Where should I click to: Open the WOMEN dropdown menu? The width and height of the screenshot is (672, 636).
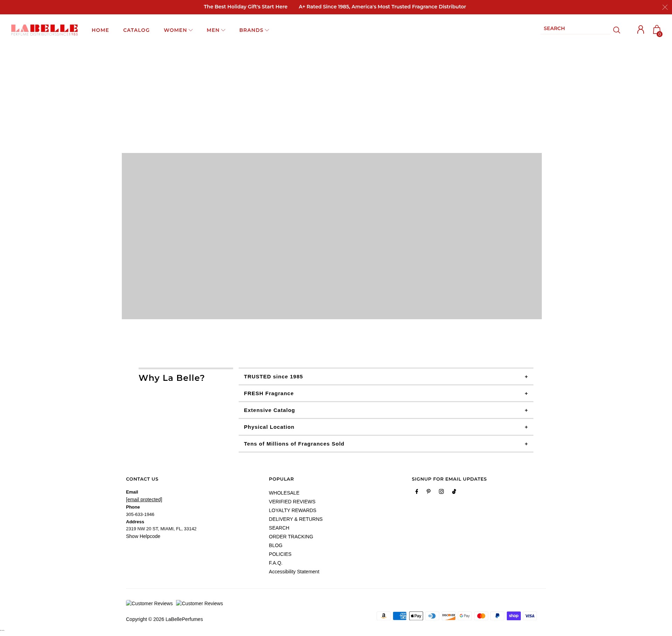coord(178,30)
